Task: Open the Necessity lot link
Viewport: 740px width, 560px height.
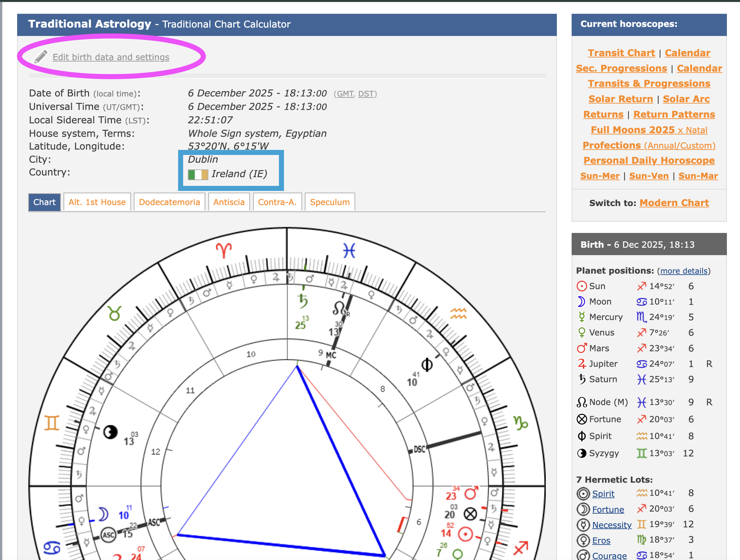Action: point(612,525)
